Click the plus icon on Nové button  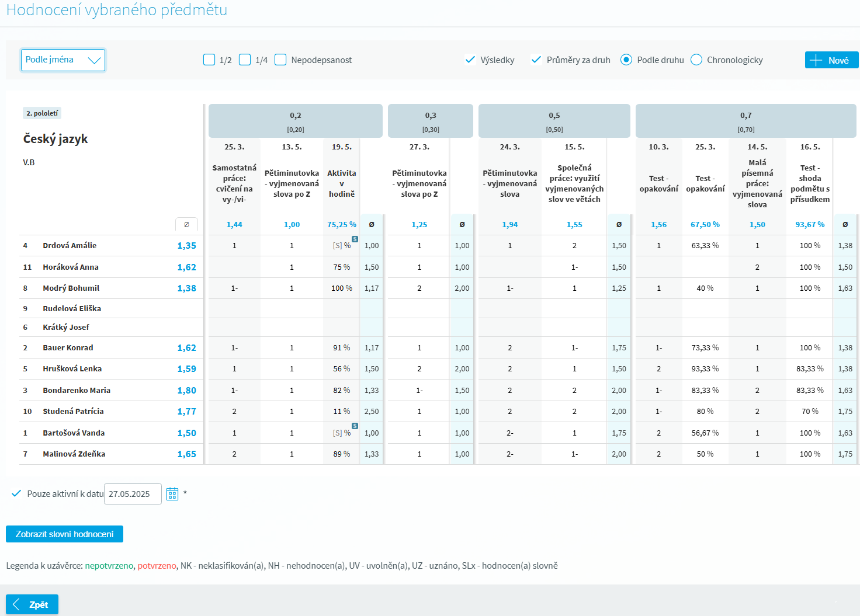tap(816, 60)
